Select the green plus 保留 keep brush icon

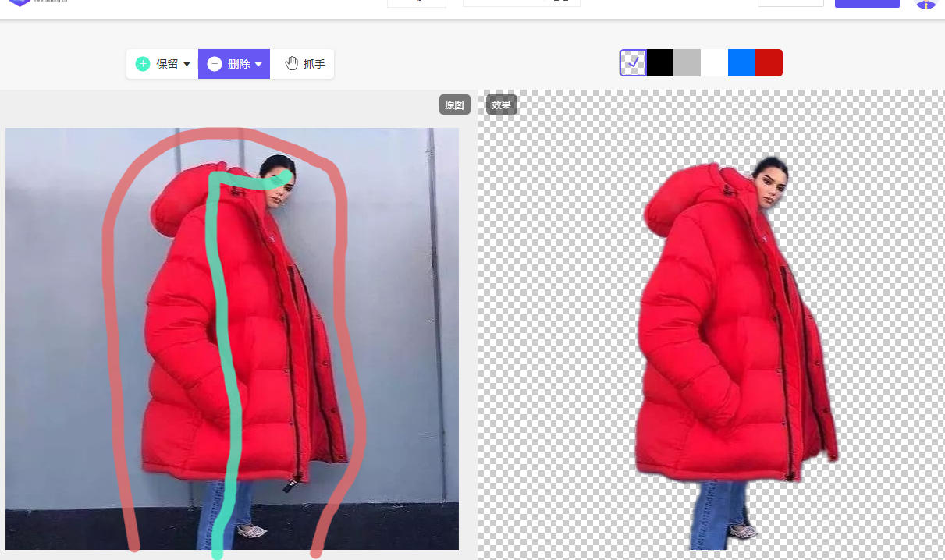(143, 64)
